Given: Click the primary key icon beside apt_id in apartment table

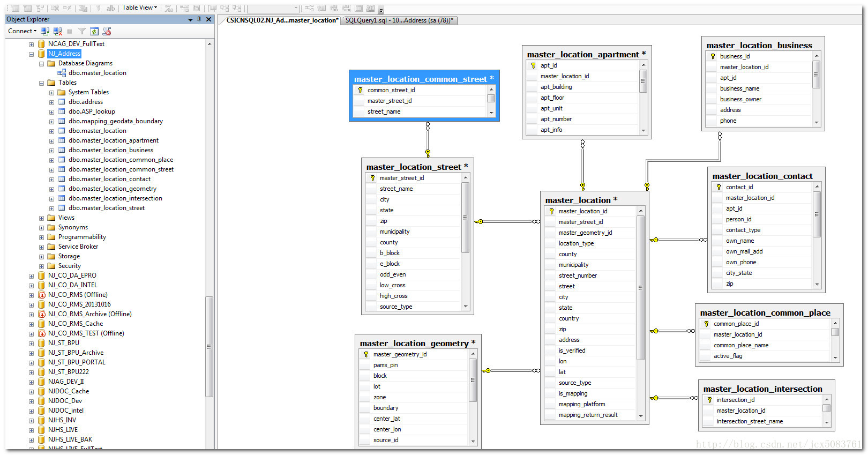Looking at the screenshot, I should [x=533, y=65].
